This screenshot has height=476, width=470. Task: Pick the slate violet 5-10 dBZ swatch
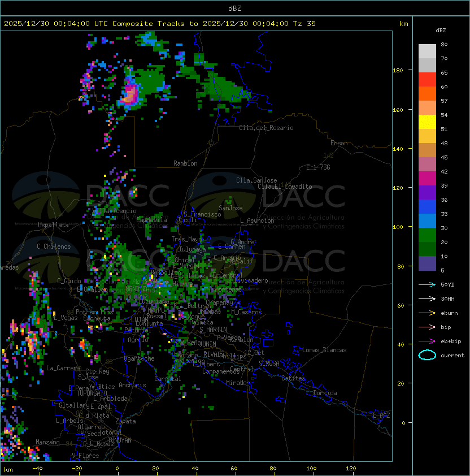click(x=427, y=263)
